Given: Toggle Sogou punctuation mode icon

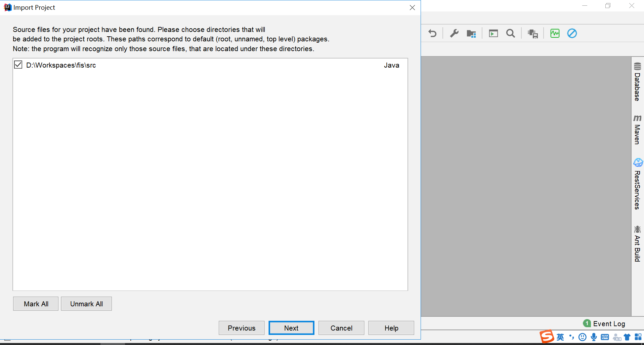Looking at the screenshot, I should click(x=571, y=337).
